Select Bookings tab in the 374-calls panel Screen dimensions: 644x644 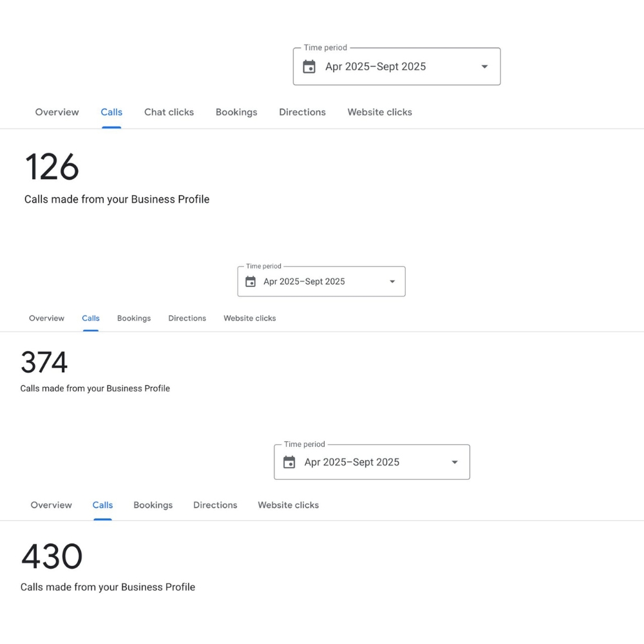pos(134,318)
